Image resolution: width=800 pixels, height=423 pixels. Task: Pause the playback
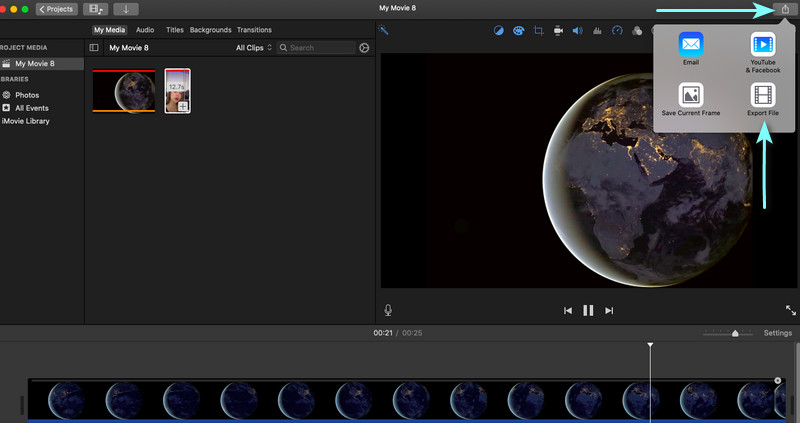coord(588,310)
